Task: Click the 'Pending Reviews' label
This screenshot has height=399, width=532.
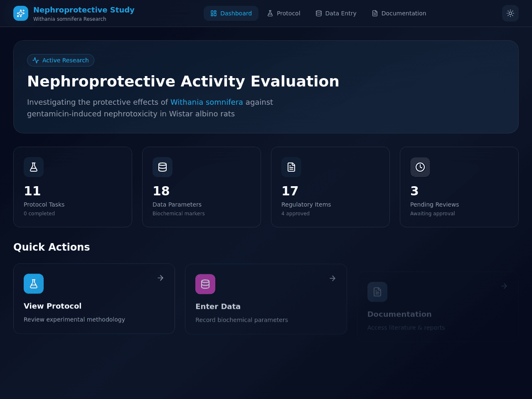Action: [435, 204]
